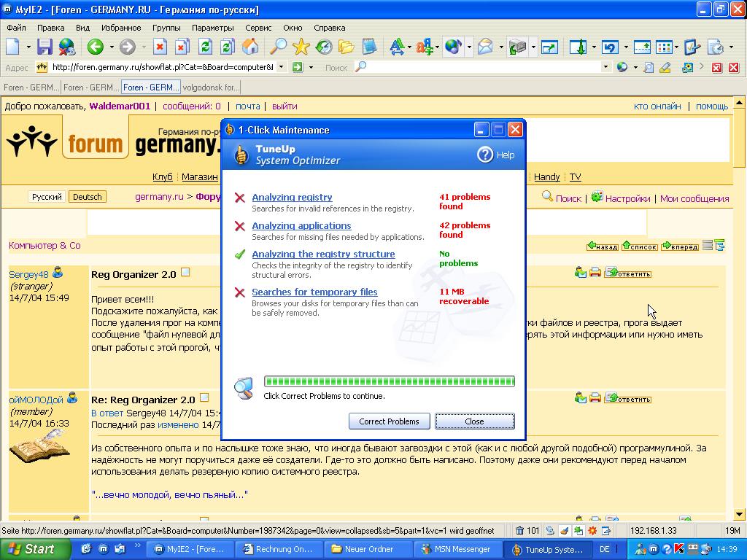Switch forum language to Русский

[47, 197]
